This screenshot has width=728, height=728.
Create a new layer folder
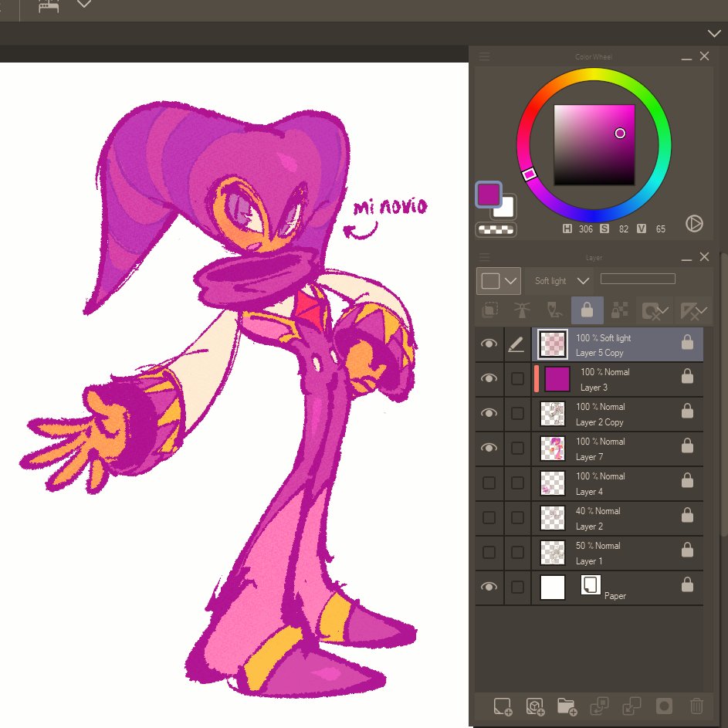pyautogui.click(x=567, y=706)
